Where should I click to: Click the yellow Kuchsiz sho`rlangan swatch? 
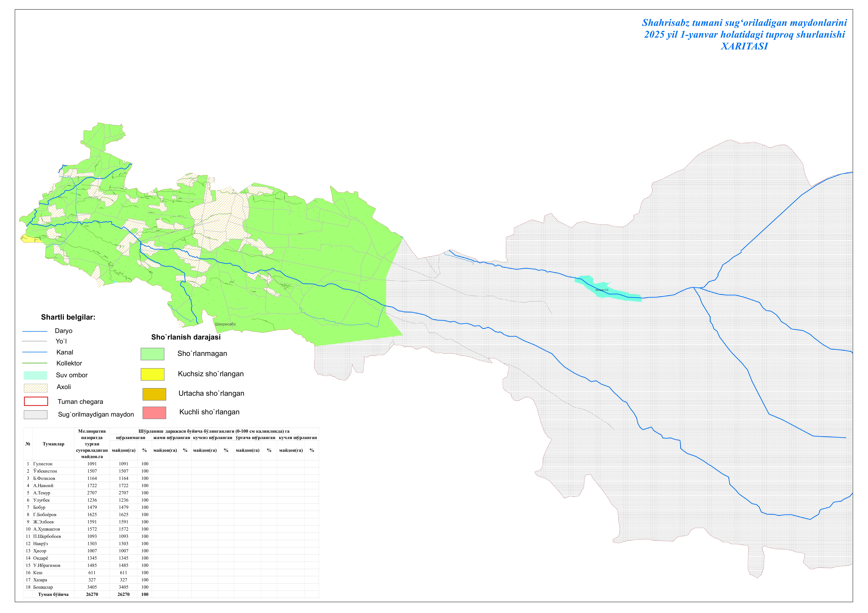152,374
